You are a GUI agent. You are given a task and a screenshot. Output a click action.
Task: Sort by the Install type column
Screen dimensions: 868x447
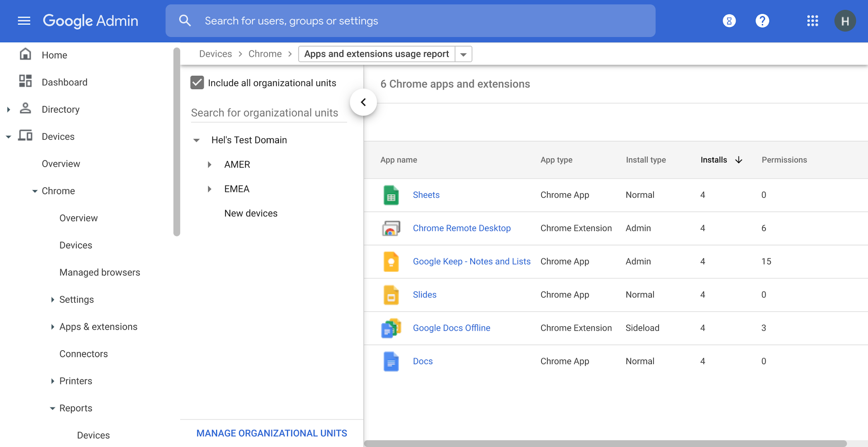pyautogui.click(x=646, y=160)
